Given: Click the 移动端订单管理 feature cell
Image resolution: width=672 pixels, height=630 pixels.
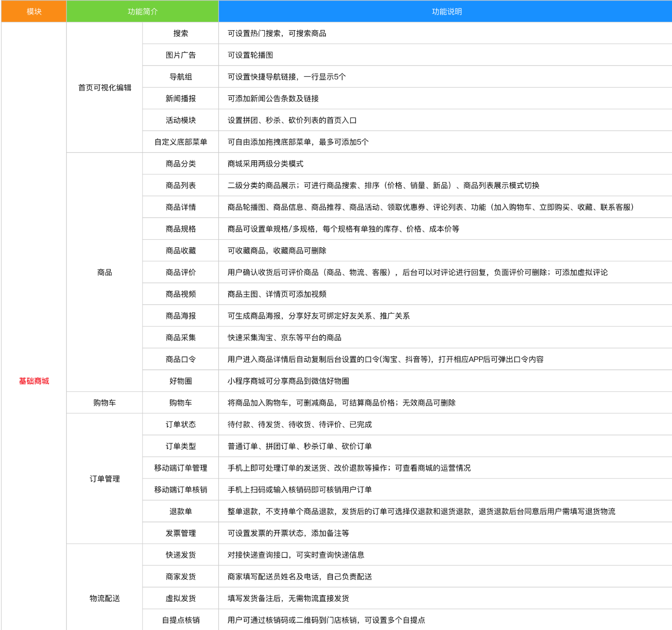Looking at the screenshot, I should click(181, 468).
